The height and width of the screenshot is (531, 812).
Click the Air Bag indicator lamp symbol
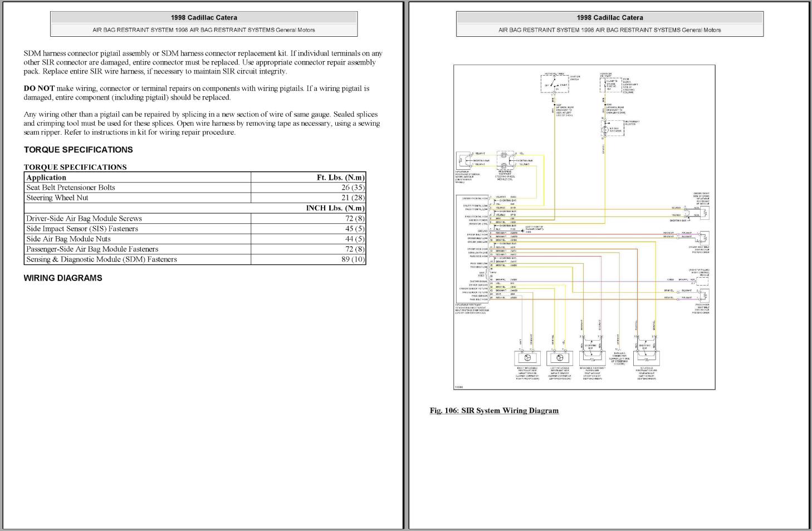click(x=605, y=130)
